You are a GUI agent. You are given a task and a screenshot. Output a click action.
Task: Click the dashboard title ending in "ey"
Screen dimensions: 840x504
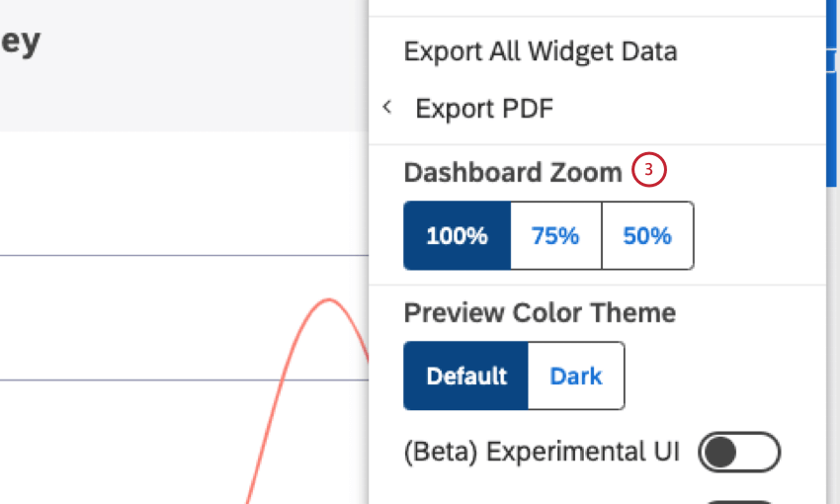coord(20,42)
